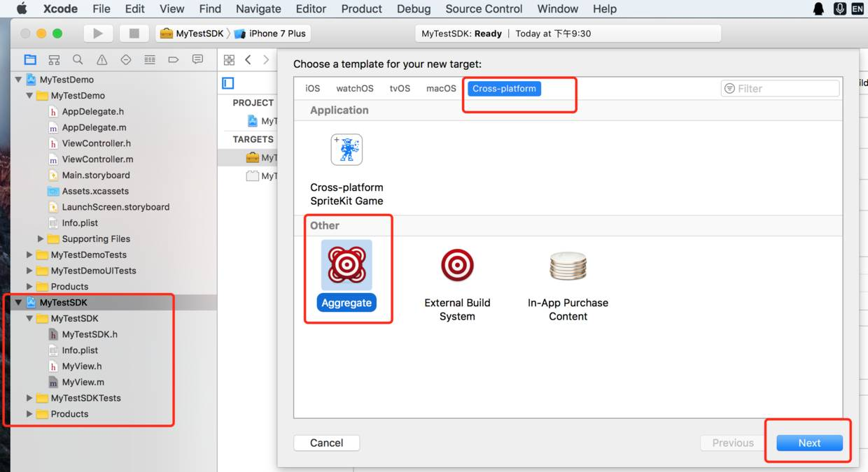Open the Product menu

[361, 8]
